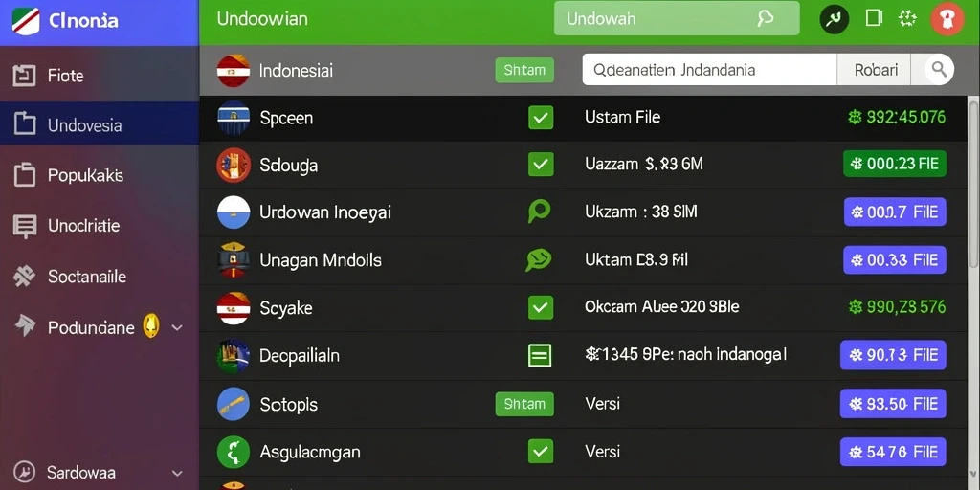Click the Undoowian title

(262, 19)
